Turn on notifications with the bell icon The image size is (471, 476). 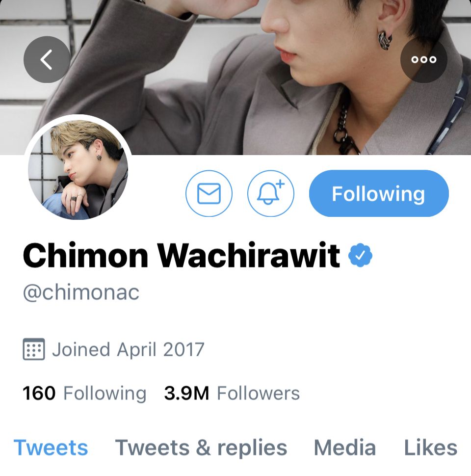pos(271,193)
